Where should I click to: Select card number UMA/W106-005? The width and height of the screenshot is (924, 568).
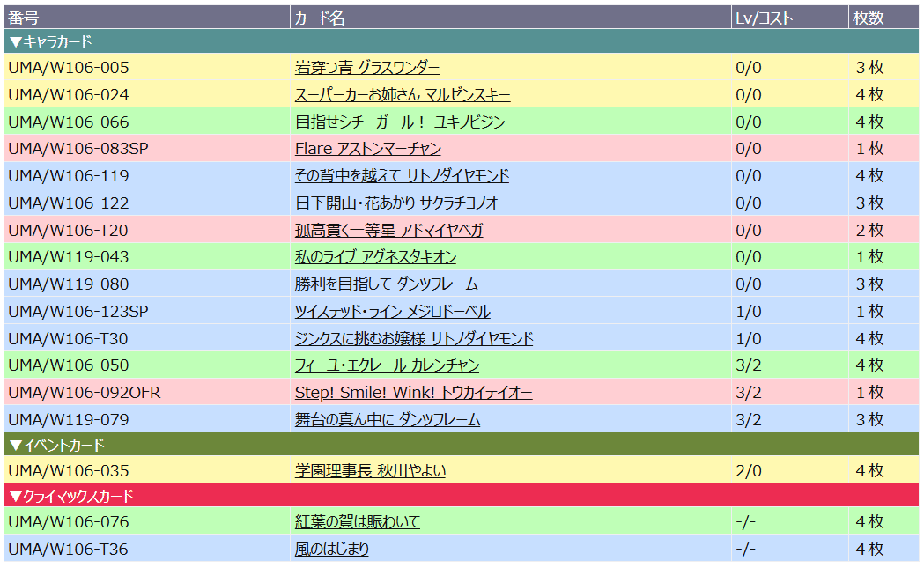(x=69, y=68)
